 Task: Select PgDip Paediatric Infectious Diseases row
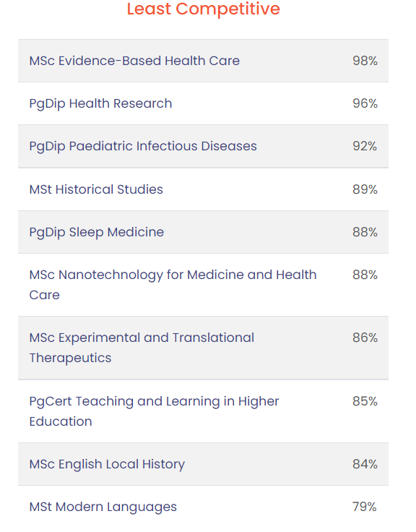[203, 146]
